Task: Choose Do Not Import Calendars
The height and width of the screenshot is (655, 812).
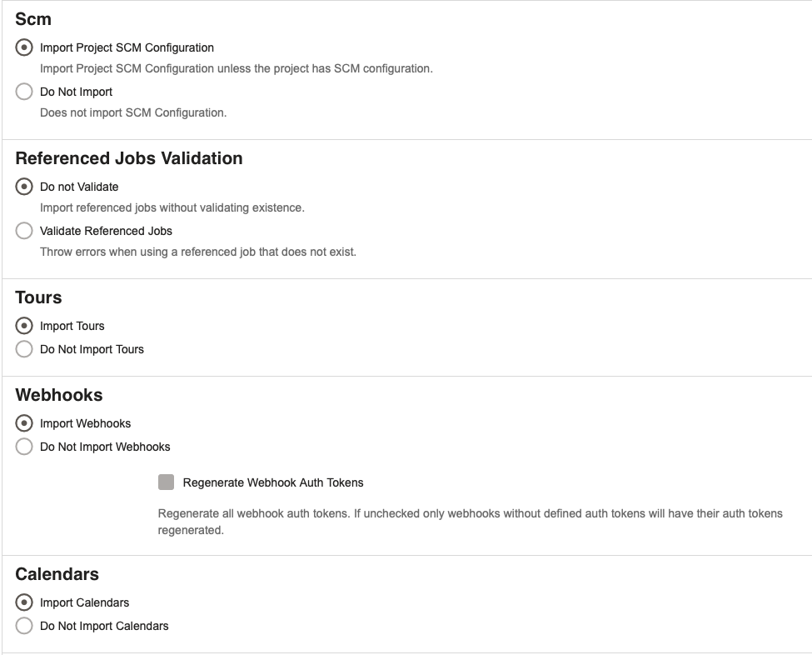Action: pos(24,626)
